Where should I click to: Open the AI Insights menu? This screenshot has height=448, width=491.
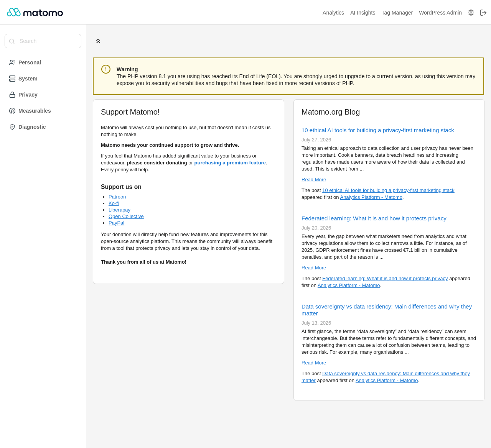[362, 13]
